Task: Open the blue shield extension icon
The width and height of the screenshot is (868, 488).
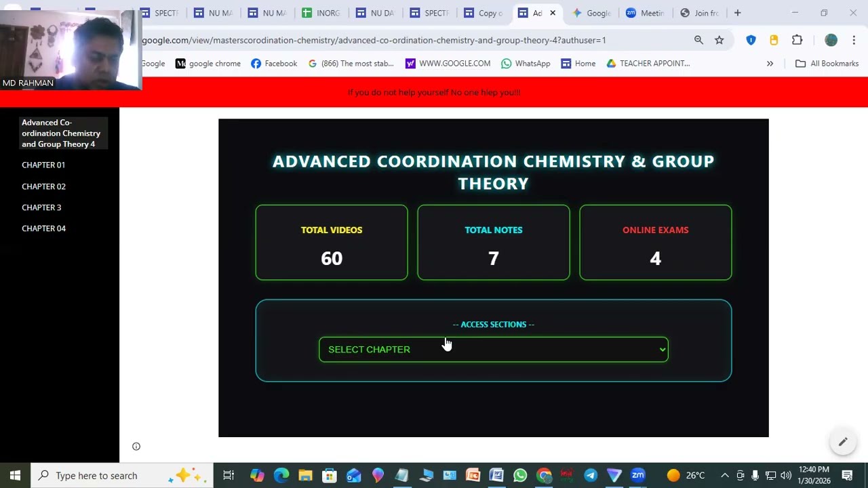Action: 751,40
